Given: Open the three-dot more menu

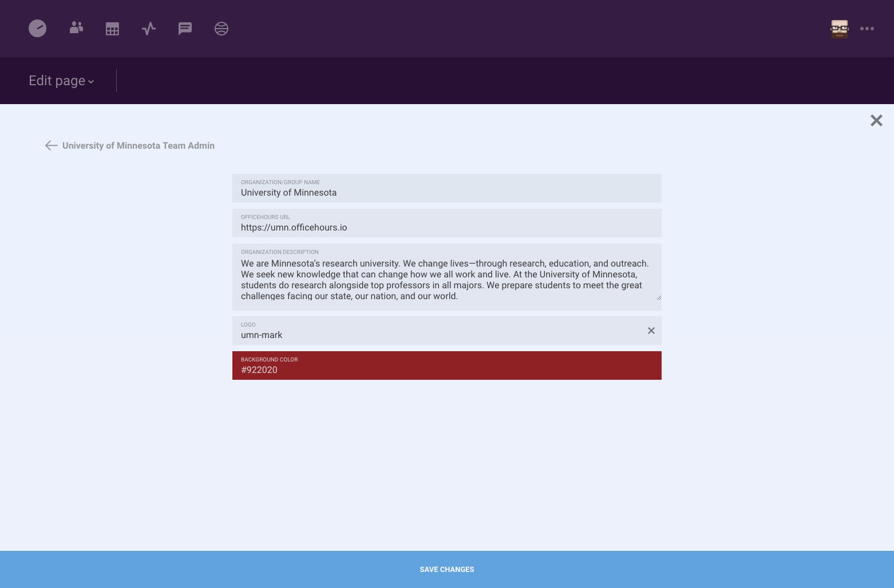Looking at the screenshot, I should (867, 29).
